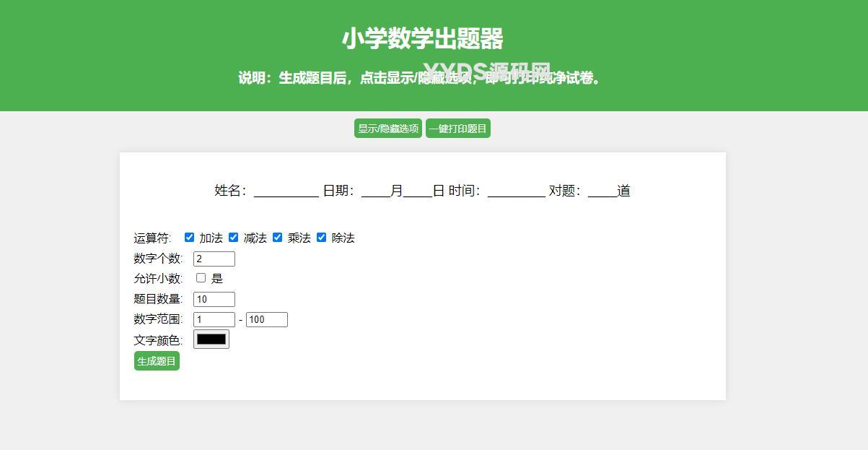Uncheck the 加法 checkbox
Image resolution: width=868 pixels, height=450 pixels.
pos(190,238)
